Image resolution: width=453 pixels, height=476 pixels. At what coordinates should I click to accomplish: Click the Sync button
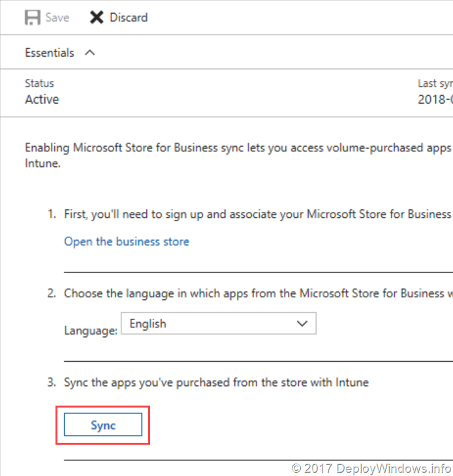[103, 425]
